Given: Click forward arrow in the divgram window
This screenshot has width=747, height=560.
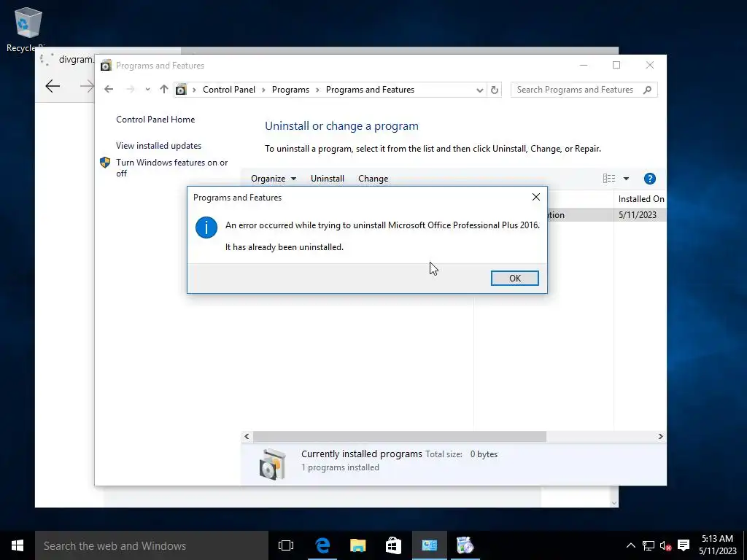Looking at the screenshot, I should 87,86.
